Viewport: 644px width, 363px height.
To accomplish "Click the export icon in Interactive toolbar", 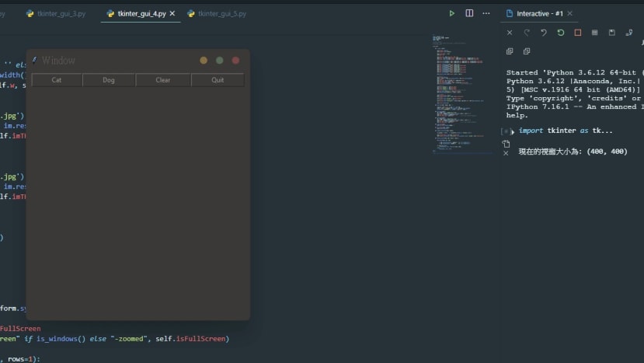I will (x=629, y=33).
